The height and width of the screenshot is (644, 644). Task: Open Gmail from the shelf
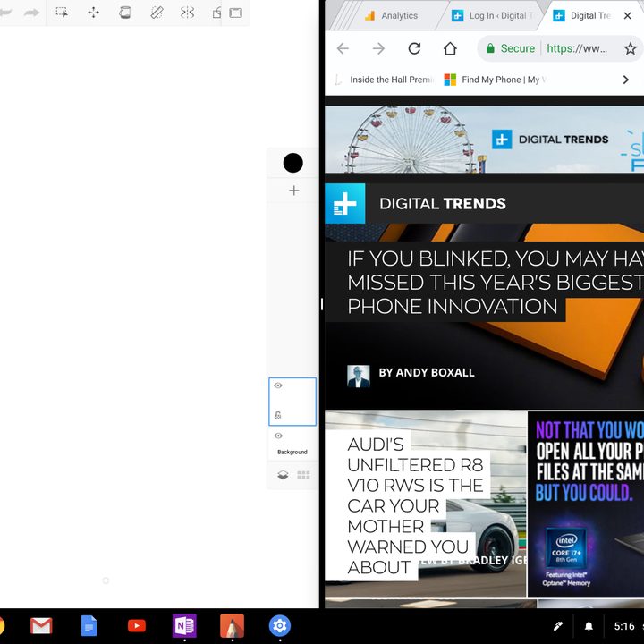click(41, 625)
